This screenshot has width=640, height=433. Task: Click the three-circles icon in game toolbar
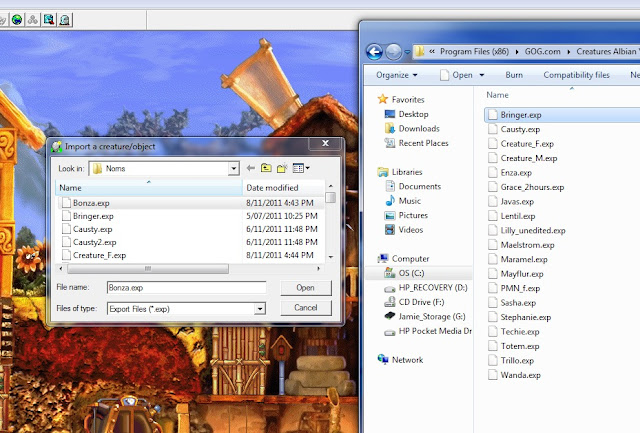click(x=33, y=20)
